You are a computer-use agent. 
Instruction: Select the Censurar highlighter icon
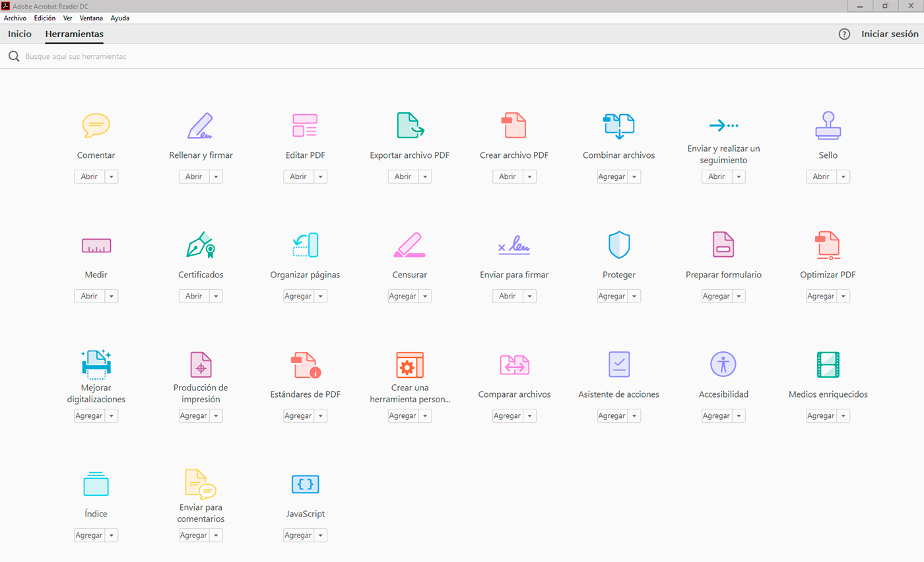(x=410, y=244)
